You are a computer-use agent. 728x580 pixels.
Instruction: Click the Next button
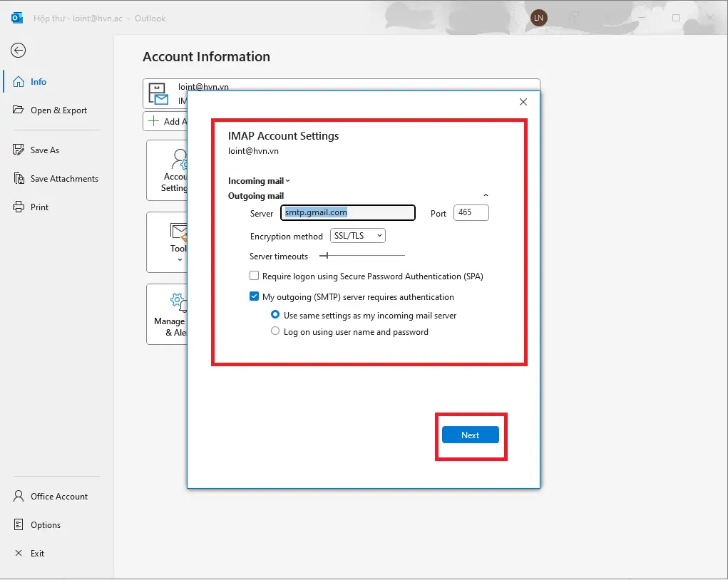click(x=471, y=435)
